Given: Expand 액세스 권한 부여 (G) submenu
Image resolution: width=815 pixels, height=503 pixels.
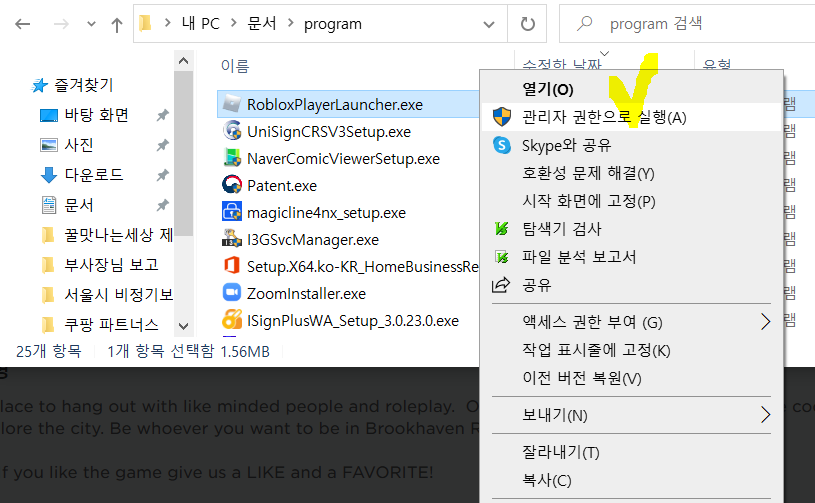Looking at the screenshot, I should (x=631, y=322).
